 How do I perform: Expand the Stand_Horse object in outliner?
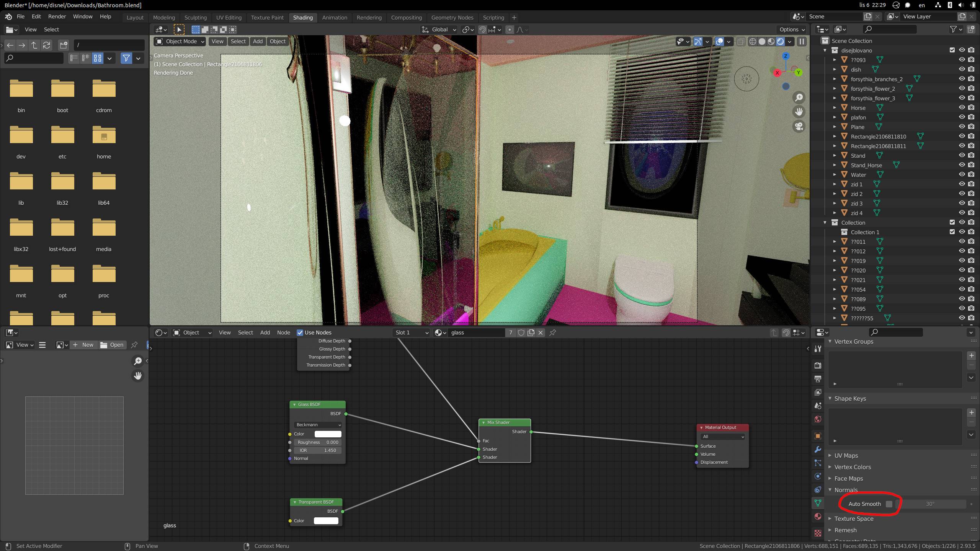coord(835,165)
